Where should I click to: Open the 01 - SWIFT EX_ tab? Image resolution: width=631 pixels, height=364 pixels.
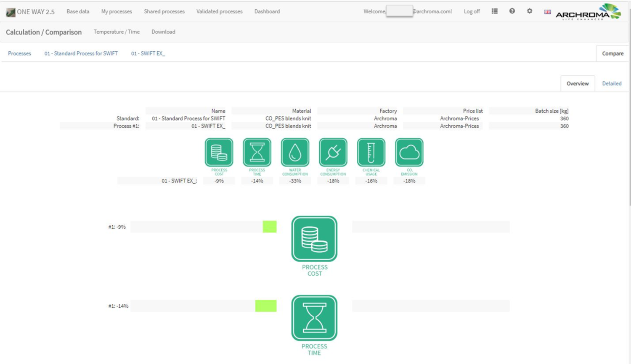point(148,53)
